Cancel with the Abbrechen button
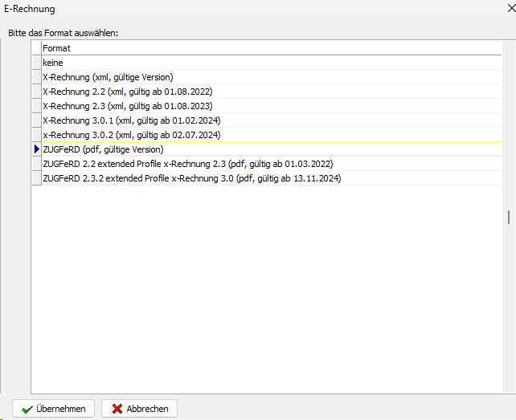The image size is (516, 420). [139, 409]
